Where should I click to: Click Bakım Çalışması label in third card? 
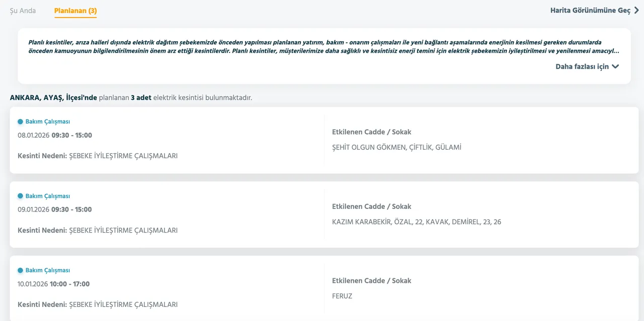[x=48, y=270]
